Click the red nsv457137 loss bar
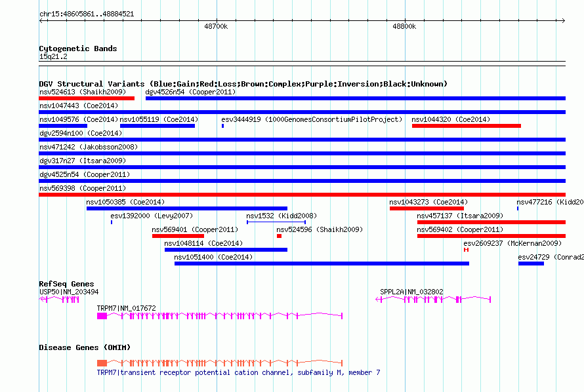Image resolution: width=584 pixels, height=392 pixels. tap(491, 222)
